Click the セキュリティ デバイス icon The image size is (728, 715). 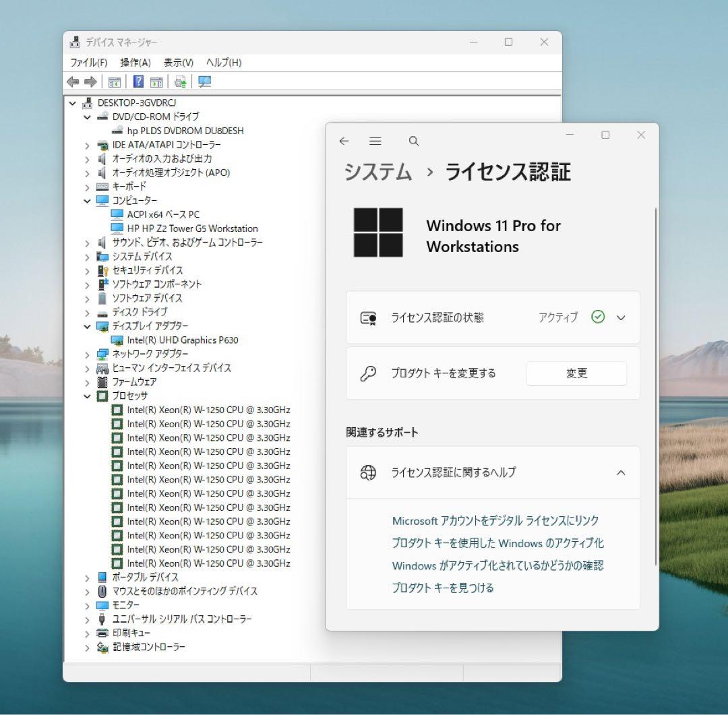[102, 270]
